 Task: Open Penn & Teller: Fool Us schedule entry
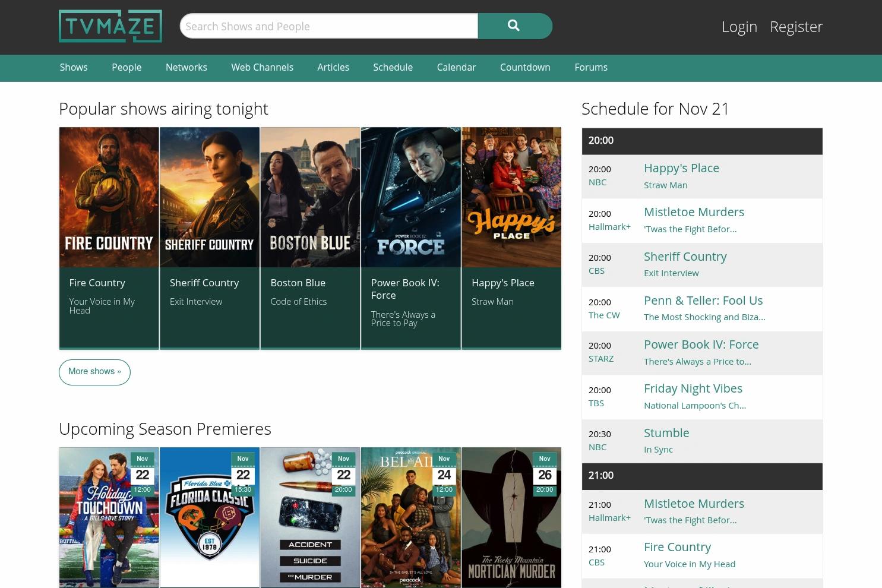pyautogui.click(x=703, y=301)
